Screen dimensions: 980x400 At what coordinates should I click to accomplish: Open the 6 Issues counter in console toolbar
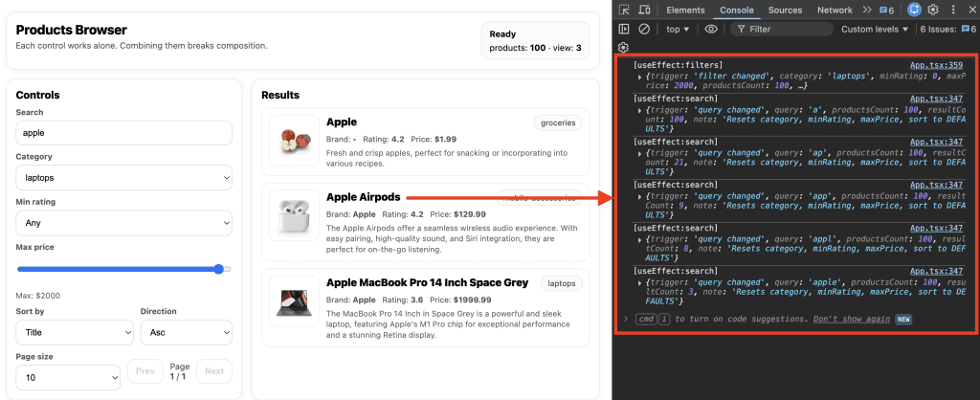(x=947, y=29)
